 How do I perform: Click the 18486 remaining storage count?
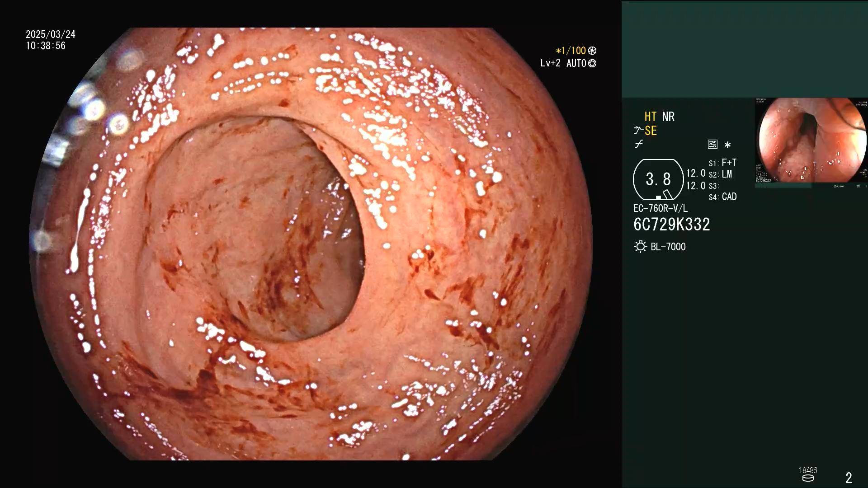(x=808, y=470)
